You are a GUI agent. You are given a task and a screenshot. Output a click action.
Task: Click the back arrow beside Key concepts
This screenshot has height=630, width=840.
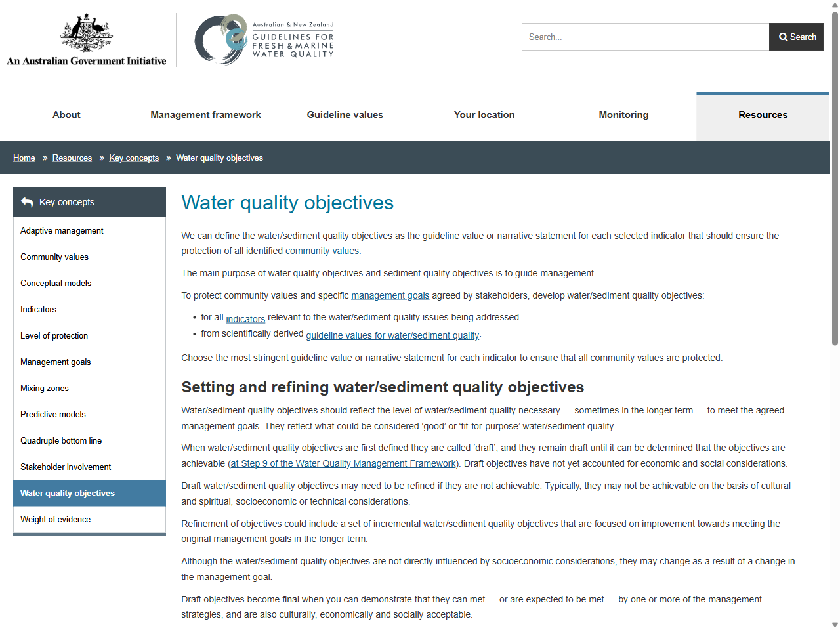[26, 202]
